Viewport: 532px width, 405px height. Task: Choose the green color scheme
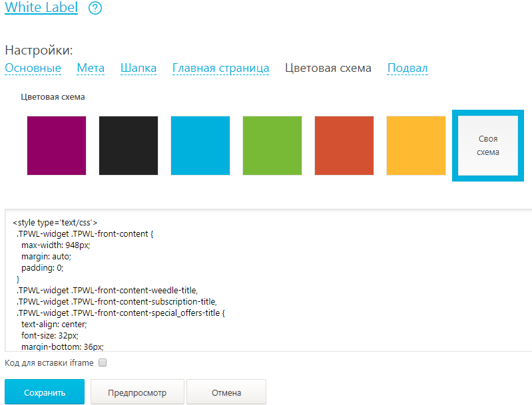[x=272, y=146]
